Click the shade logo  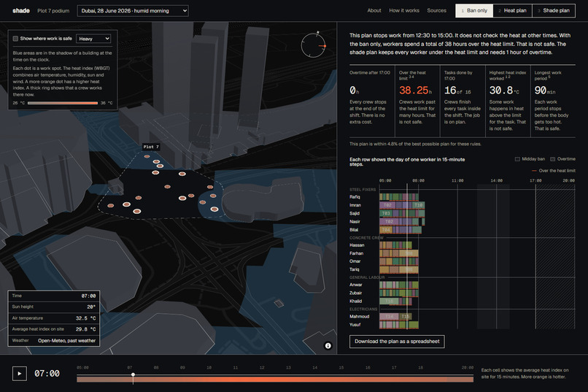[21, 10]
